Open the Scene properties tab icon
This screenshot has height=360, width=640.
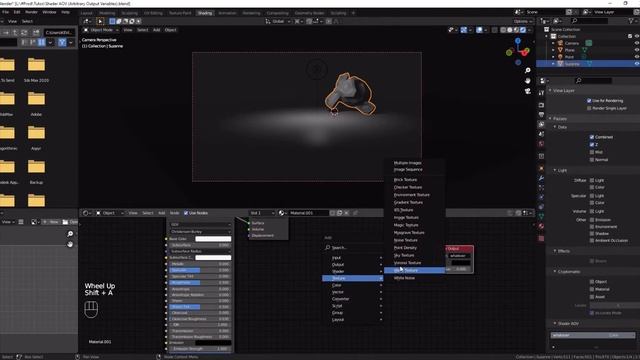tap(541, 134)
